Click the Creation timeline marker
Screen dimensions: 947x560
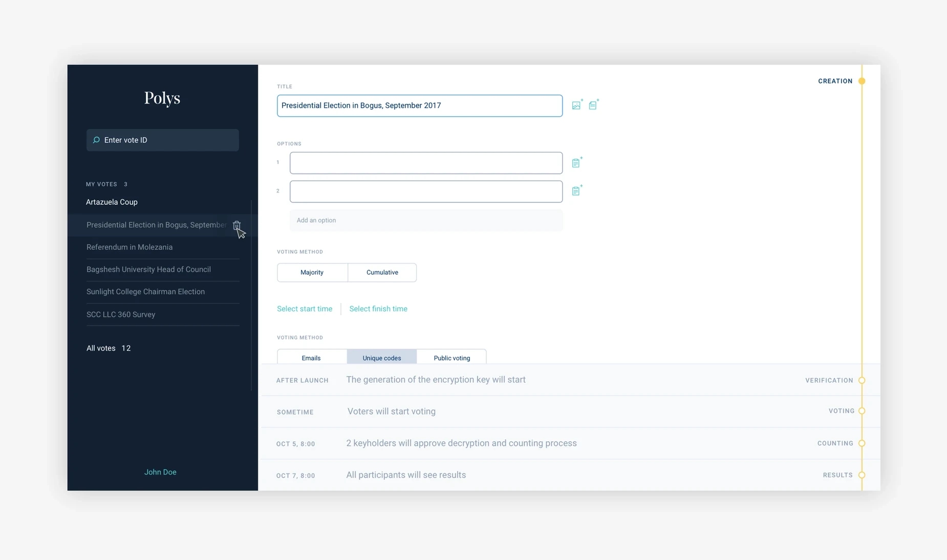(x=862, y=81)
